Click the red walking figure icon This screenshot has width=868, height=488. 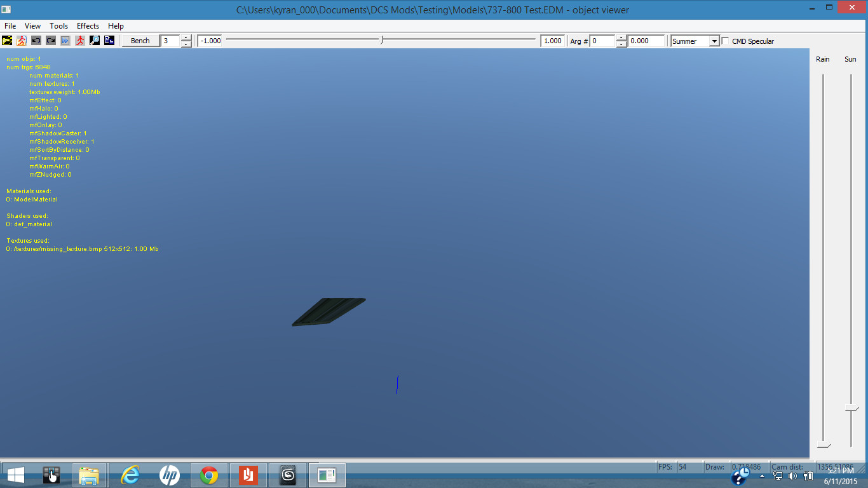tap(80, 41)
